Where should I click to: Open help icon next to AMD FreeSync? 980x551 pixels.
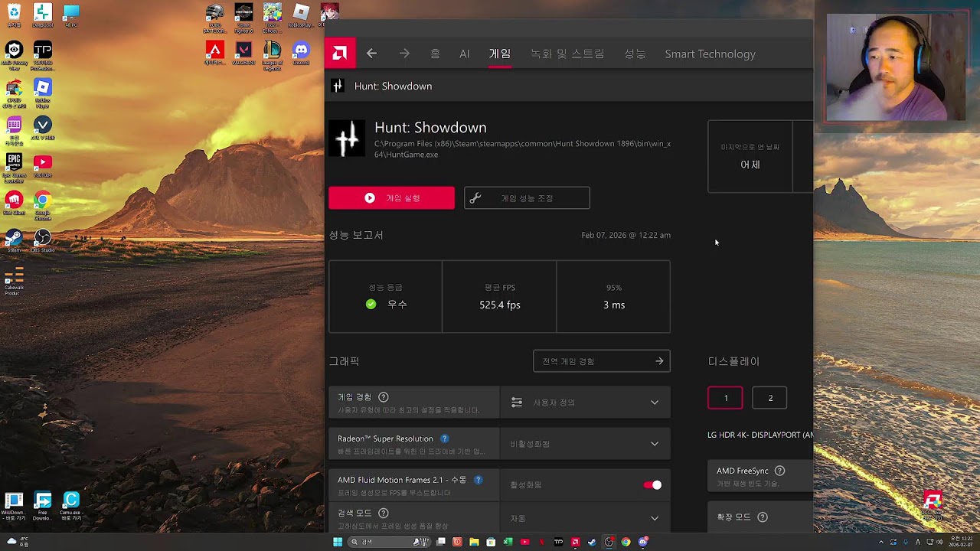click(779, 471)
